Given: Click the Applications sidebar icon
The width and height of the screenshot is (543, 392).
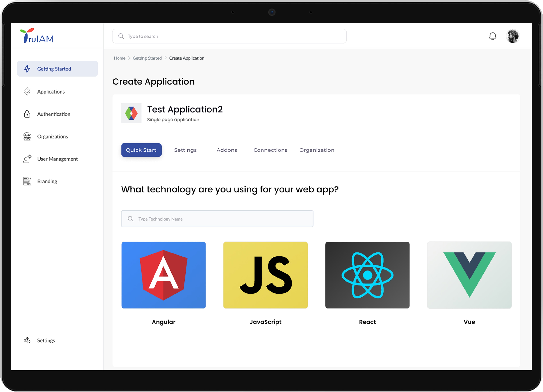Looking at the screenshot, I should coord(27,91).
